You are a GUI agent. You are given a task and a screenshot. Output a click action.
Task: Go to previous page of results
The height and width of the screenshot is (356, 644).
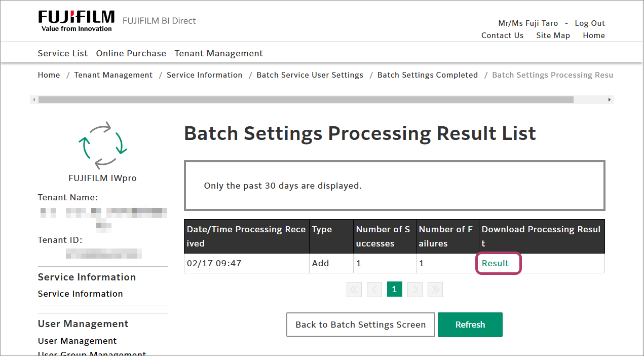point(374,290)
